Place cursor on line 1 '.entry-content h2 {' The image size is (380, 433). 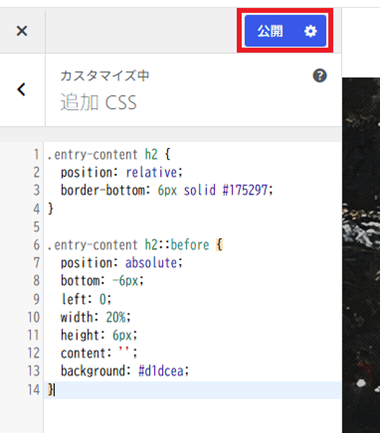[x=109, y=154]
